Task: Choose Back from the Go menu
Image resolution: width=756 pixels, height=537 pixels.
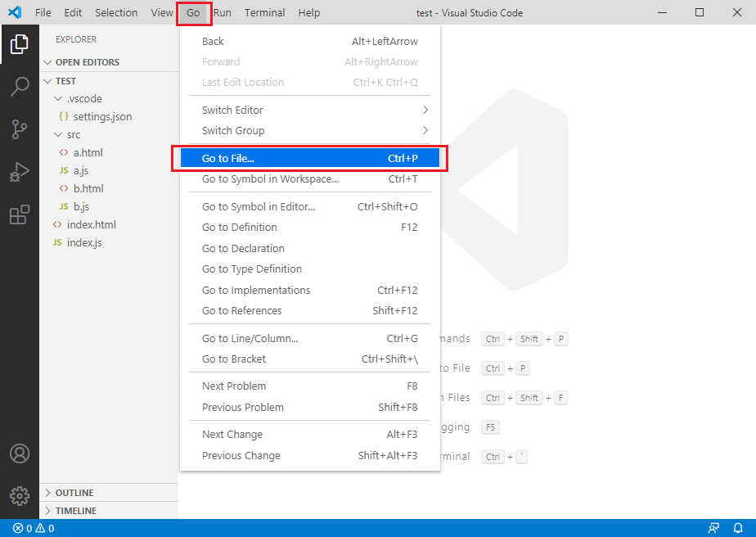Action: pyautogui.click(x=309, y=42)
